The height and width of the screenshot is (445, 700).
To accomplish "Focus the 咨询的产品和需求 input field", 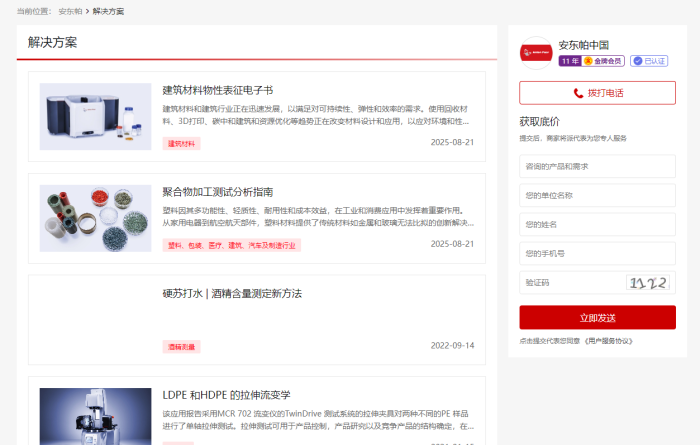I will pyautogui.click(x=597, y=166).
